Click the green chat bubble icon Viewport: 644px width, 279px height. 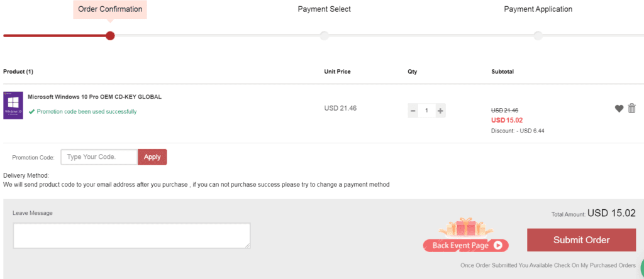[641, 265]
